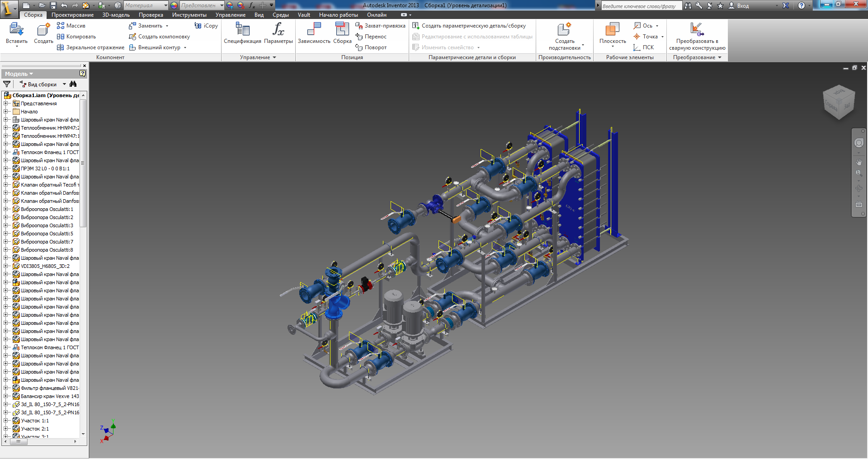Click the ViewCube in the viewport corner
This screenshot has width=868, height=459.
coord(839,102)
